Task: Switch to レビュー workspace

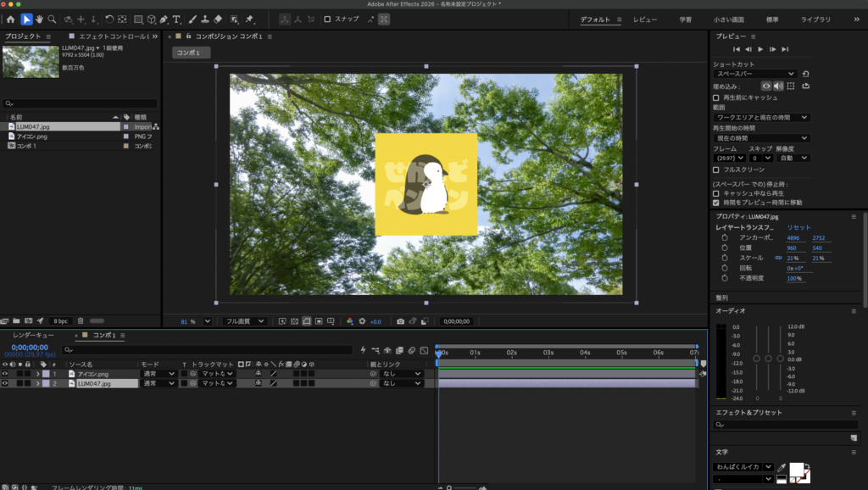Action: (x=645, y=19)
